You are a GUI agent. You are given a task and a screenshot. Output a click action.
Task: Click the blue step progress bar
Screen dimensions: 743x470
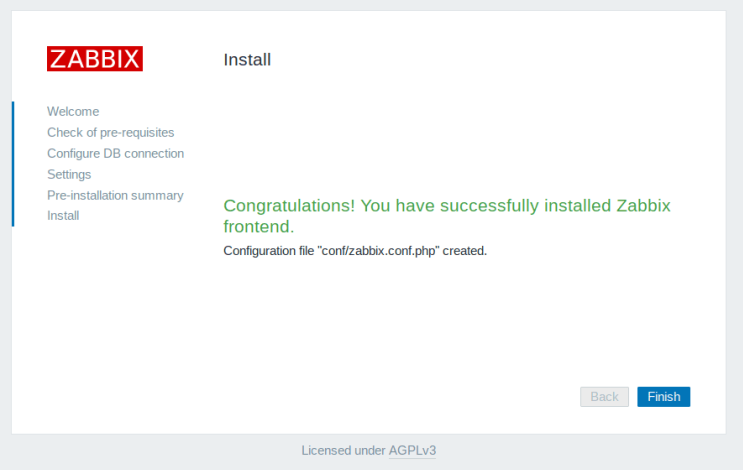(x=13, y=163)
